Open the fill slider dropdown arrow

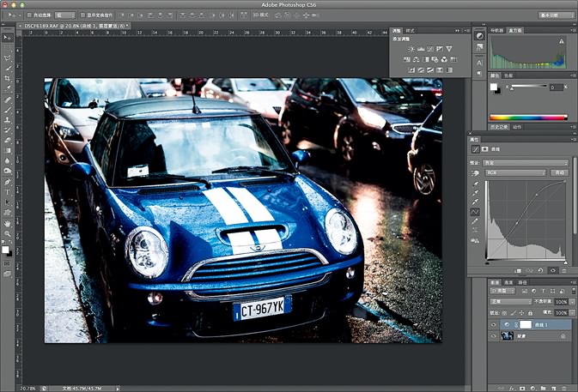(x=572, y=313)
